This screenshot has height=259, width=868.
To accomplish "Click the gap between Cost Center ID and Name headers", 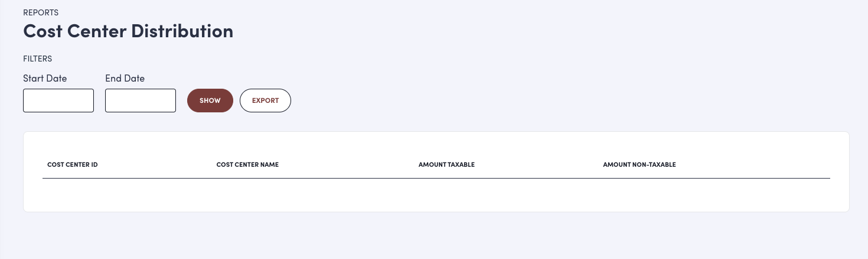I will pos(157,164).
